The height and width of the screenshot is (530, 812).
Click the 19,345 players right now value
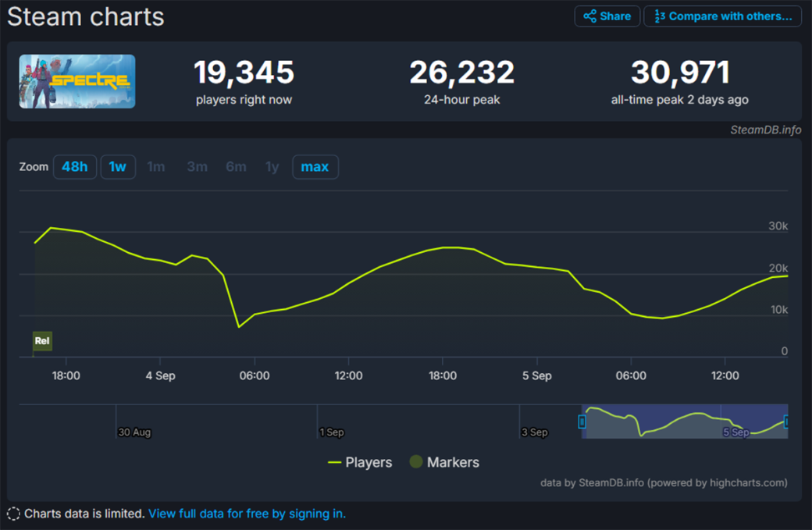[x=244, y=72]
